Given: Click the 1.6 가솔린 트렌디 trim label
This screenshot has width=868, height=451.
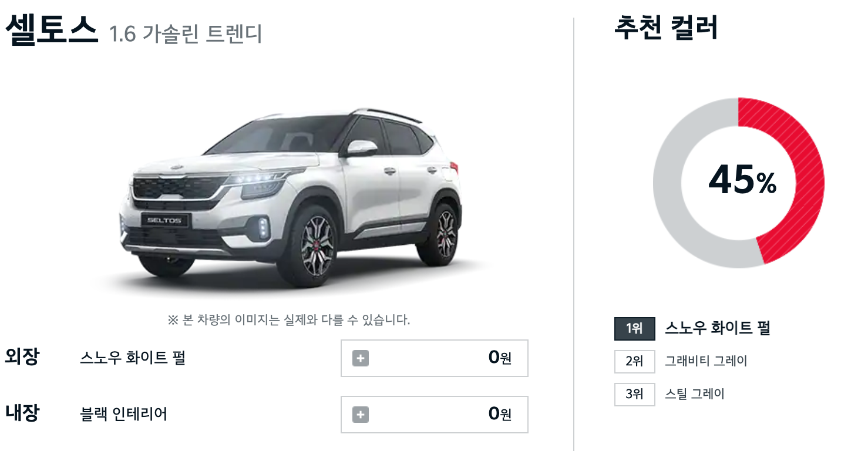Looking at the screenshot, I should [186, 34].
